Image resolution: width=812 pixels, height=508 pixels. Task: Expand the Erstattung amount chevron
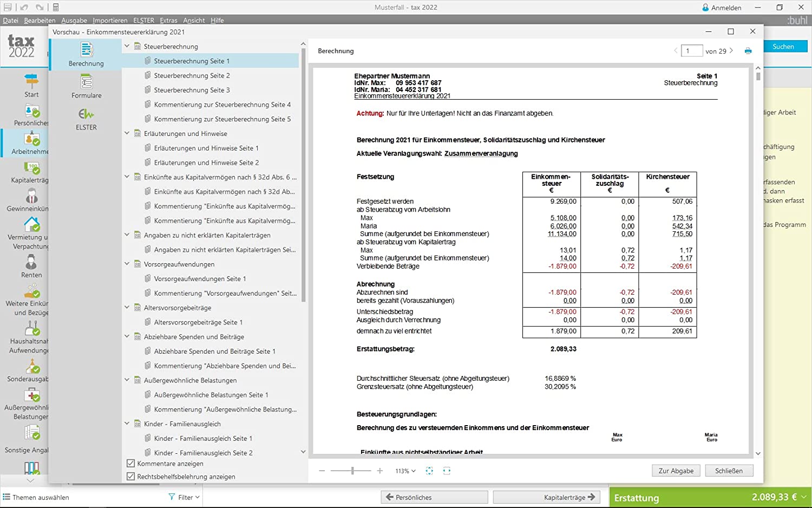(x=804, y=497)
